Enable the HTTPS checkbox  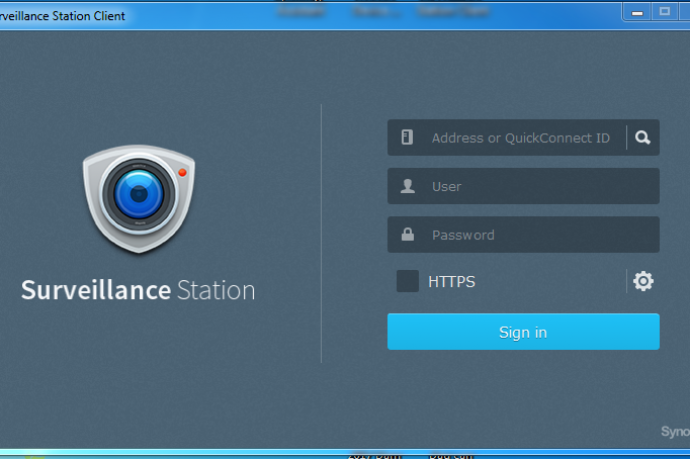(x=407, y=281)
